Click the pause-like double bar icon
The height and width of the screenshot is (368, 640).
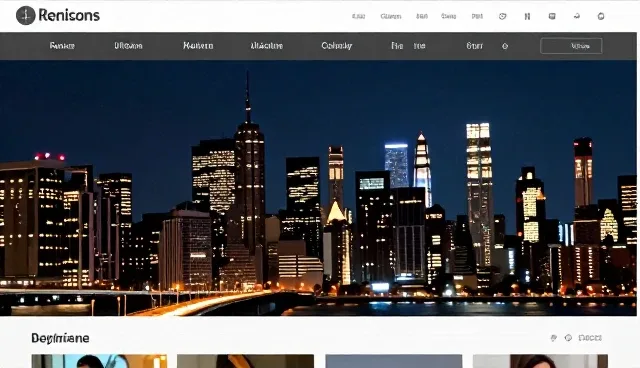point(527,16)
